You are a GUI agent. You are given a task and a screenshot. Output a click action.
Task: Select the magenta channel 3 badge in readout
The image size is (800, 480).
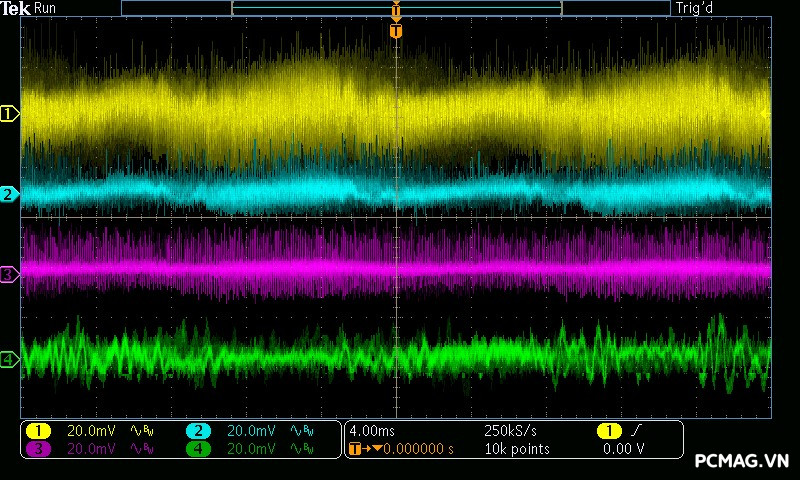coord(38,449)
